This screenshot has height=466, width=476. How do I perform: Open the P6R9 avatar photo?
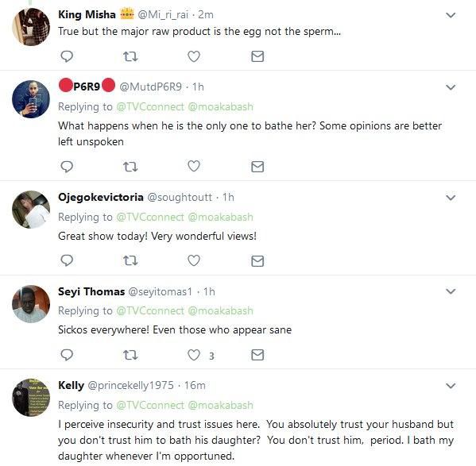tap(31, 99)
